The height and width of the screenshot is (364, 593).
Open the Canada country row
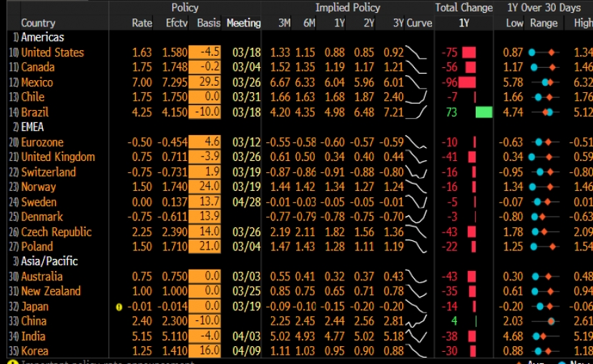coord(38,67)
